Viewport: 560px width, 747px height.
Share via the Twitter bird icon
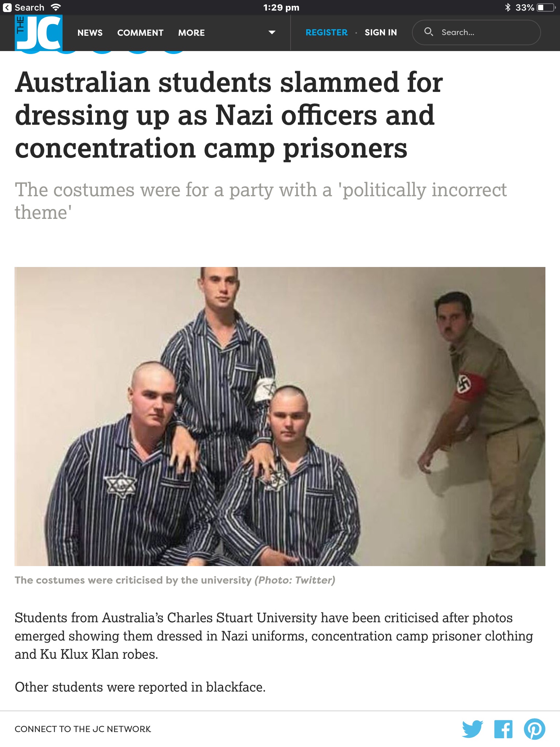[x=472, y=729]
